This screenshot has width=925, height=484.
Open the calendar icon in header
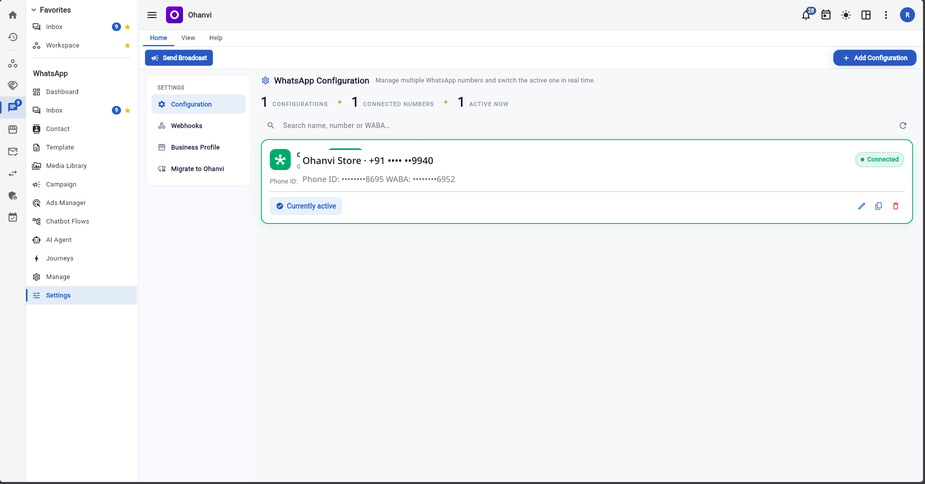(x=826, y=15)
